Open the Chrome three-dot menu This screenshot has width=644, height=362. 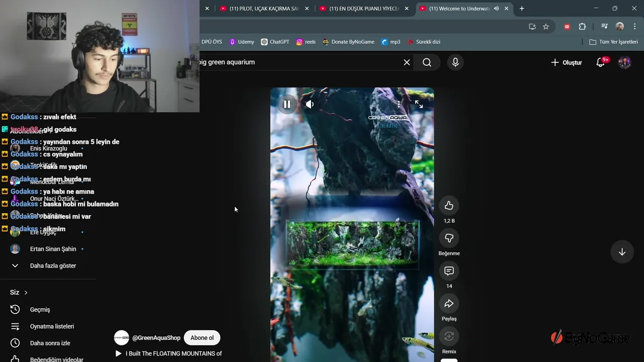634,27
